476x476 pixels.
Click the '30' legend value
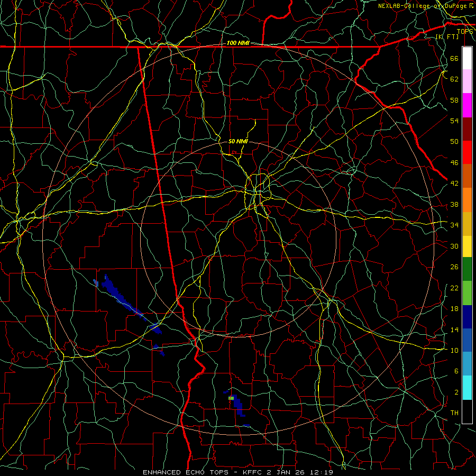click(454, 246)
